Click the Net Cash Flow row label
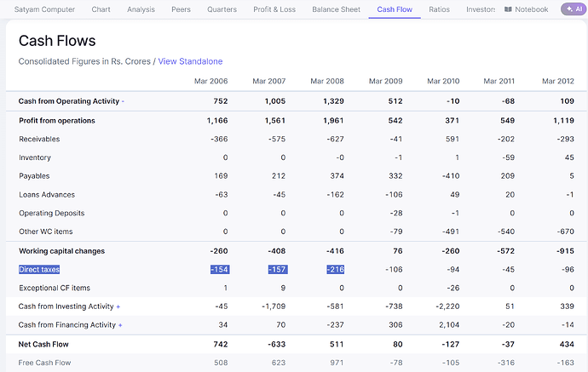The width and height of the screenshot is (588, 372). tap(43, 344)
